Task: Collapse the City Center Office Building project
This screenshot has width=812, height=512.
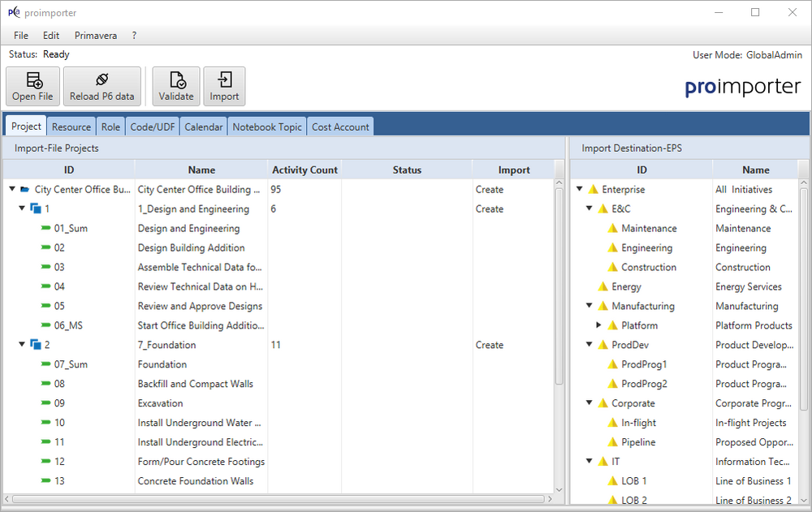Action: point(13,190)
